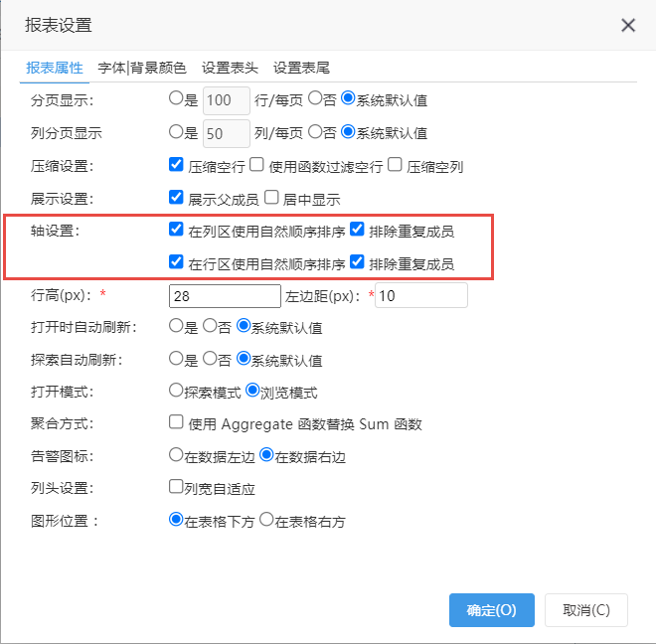Image resolution: width=656 pixels, height=644 pixels.
Task: Switch to the 报表属性 tab
Action: coord(55,68)
